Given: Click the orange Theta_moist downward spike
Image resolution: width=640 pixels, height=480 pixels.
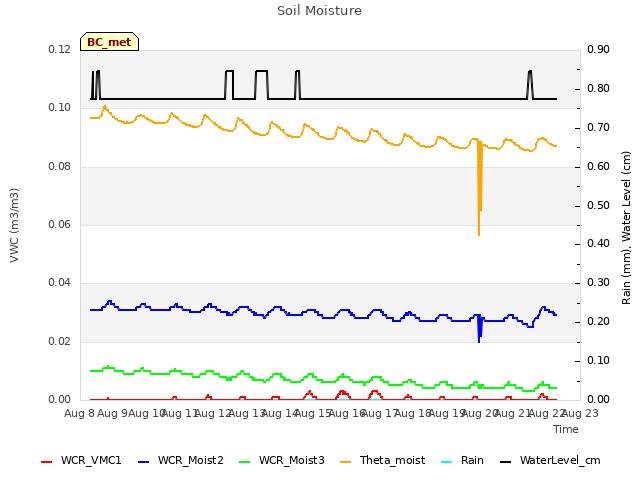Looking at the screenshot, I should pos(480,188).
